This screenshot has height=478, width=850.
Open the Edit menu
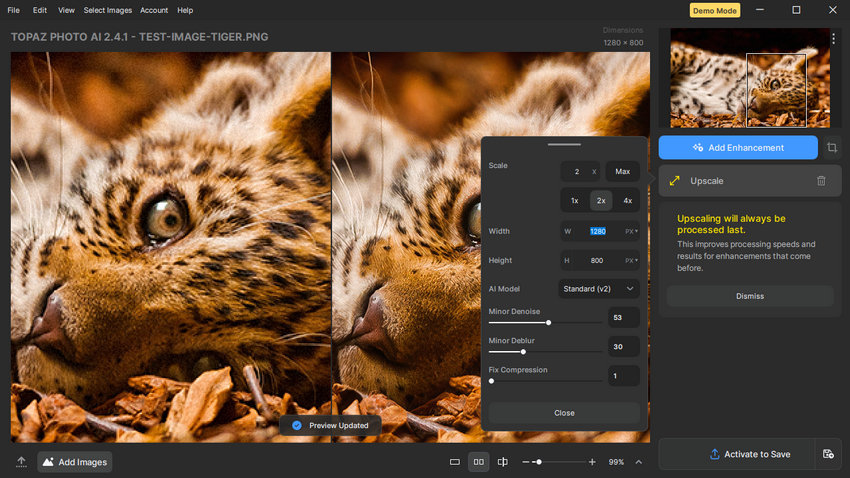coord(40,10)
